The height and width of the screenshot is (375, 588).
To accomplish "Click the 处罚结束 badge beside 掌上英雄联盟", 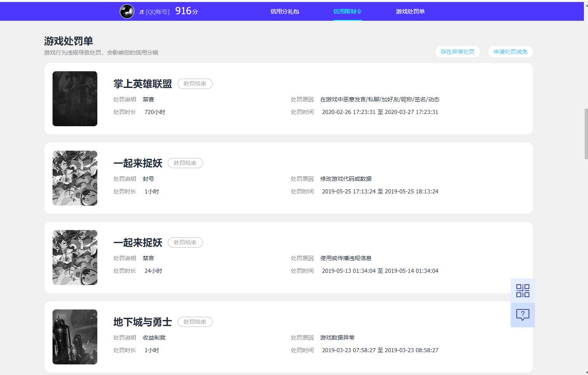I will tap(195, 83).
